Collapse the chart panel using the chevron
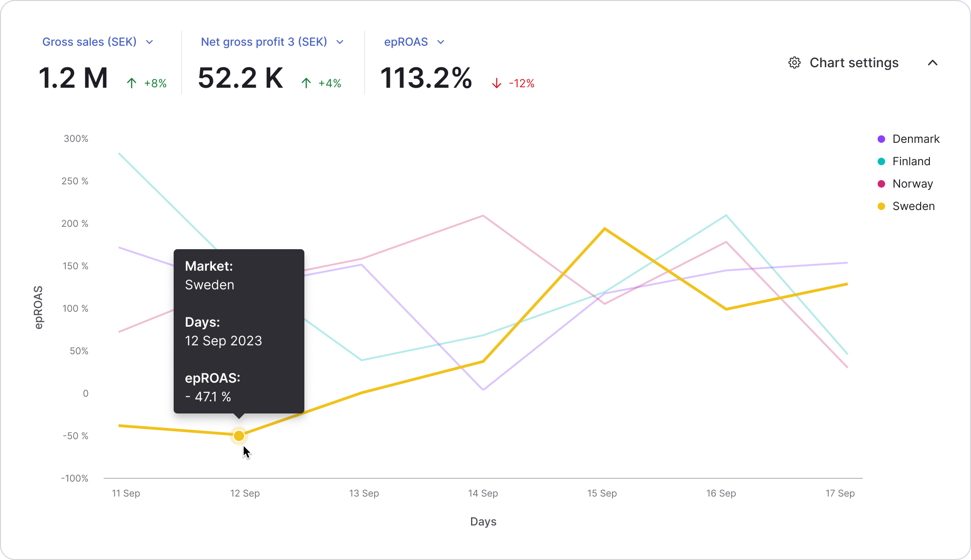This screenshot has width=971, height=560. coord(933,63)
